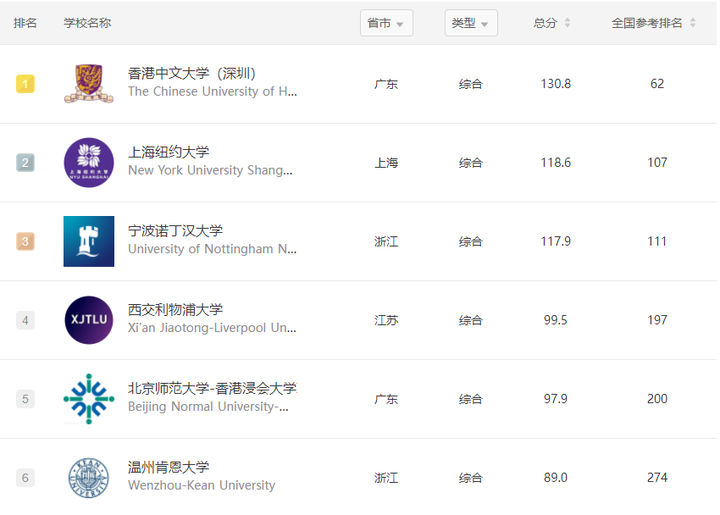This screenshot has height=515, width=720.
Task: Open 宁波诺丁汉大学 school page
Action: pyautogui.click(x=175, y=231)
